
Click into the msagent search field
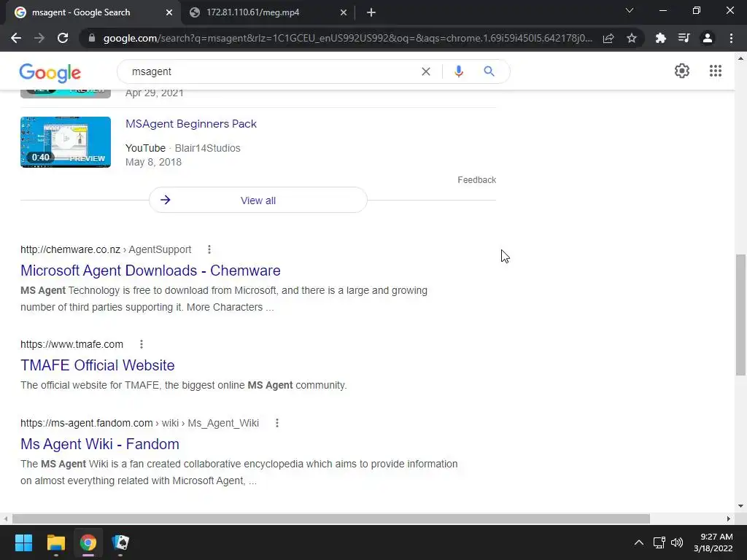coord(271,71)
